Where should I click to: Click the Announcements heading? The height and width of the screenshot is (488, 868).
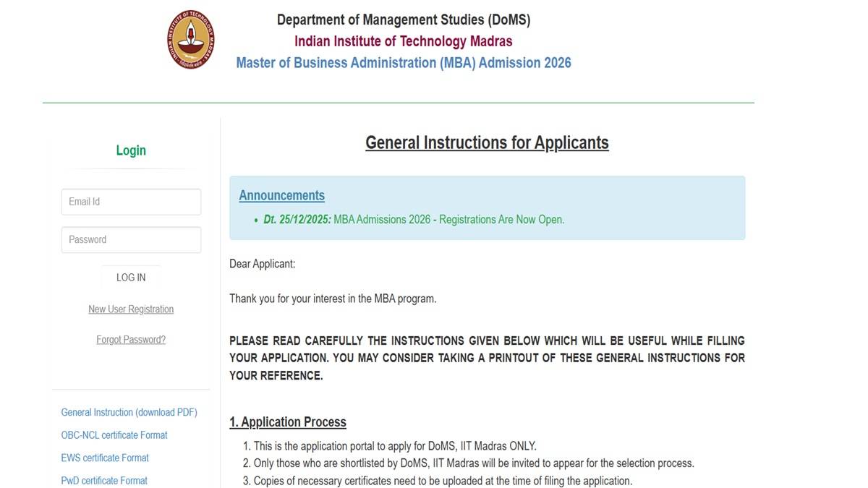click(281, 195)
